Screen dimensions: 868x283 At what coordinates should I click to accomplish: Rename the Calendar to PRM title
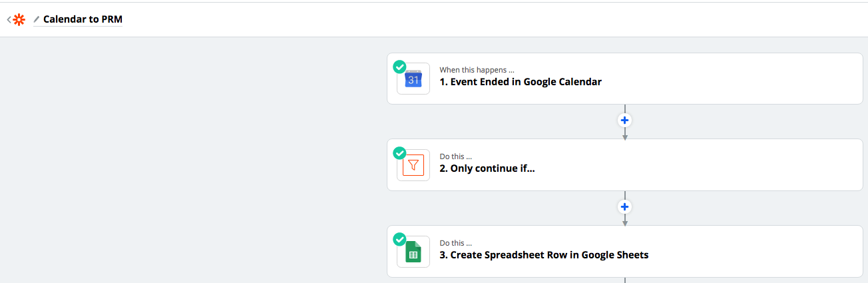click(83, 19)
